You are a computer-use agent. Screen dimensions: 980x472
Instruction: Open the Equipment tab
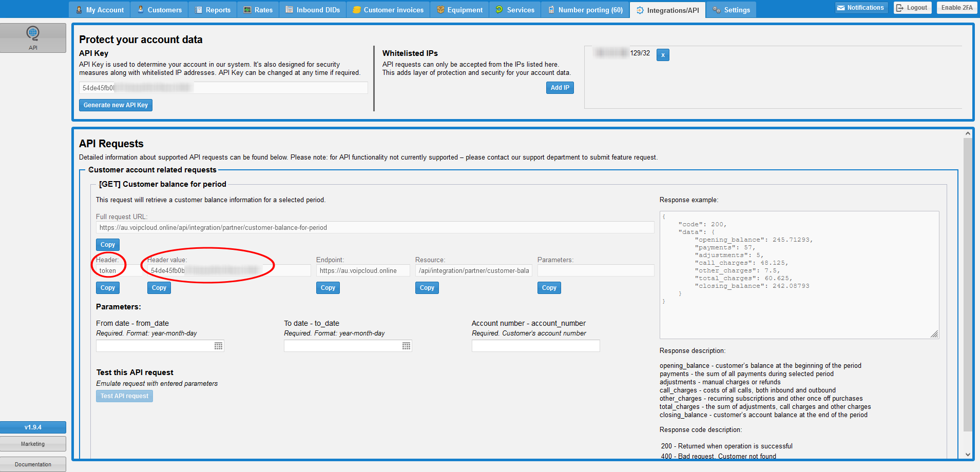pos(459,10)
